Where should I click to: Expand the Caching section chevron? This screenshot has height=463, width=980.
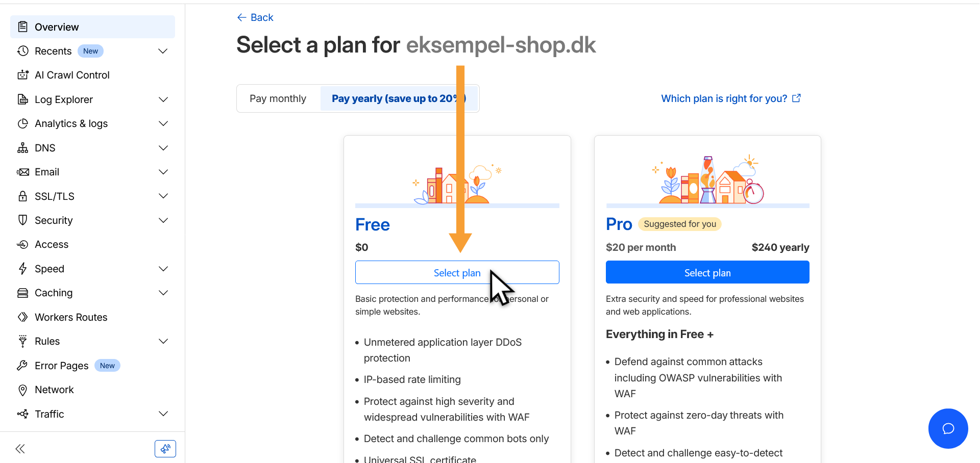[163, 293]
